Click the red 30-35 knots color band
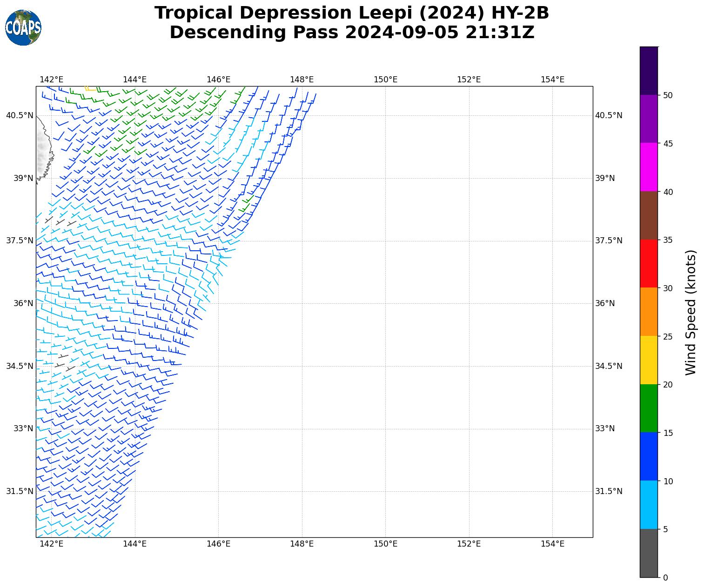 pyautogui.click(x=649, y=263)
